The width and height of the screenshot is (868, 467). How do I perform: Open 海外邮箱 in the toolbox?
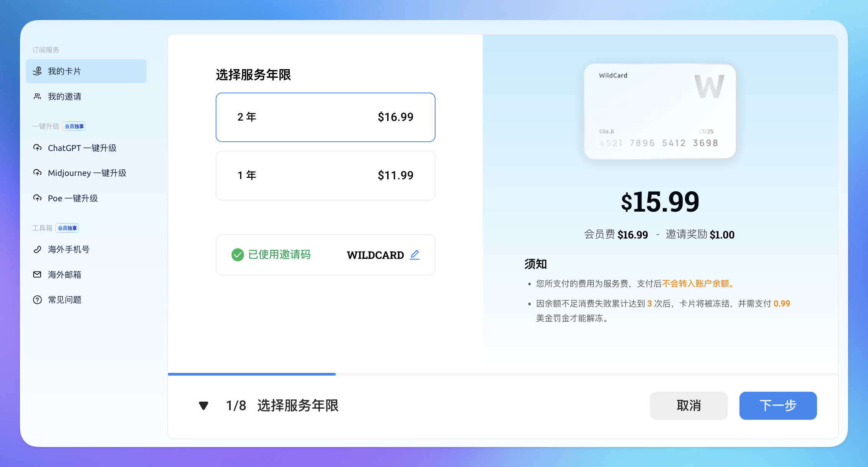(86, 275)
